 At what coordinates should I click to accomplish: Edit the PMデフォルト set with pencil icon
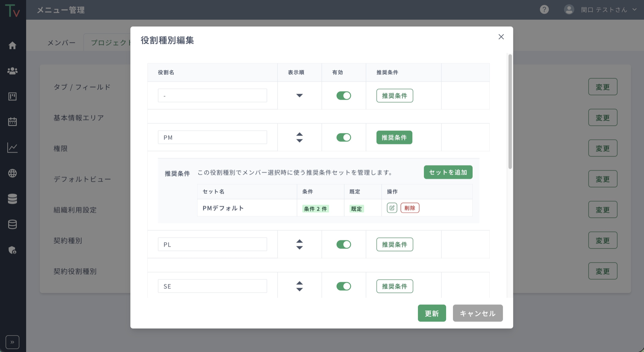tap(392, 208)
